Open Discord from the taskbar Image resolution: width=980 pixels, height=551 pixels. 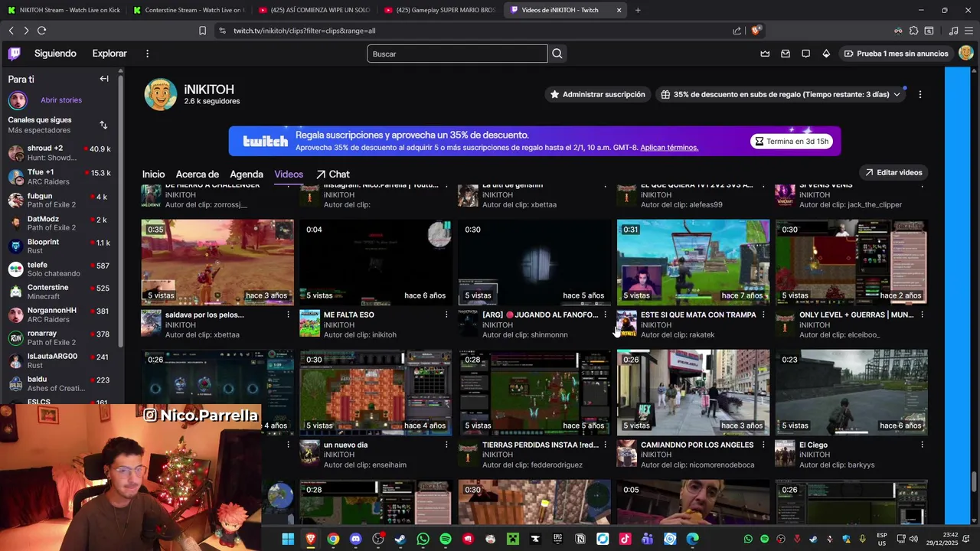point(355,539)
